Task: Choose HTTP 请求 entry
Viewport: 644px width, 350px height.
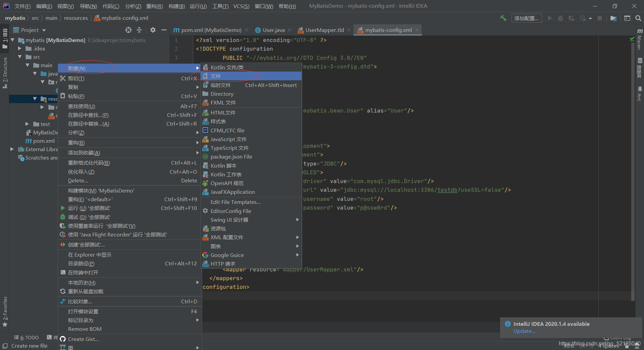Action: click(x=251, y=264)
